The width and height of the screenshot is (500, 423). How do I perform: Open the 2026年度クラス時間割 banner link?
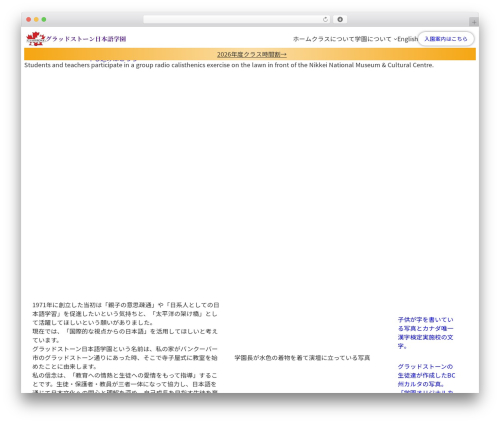252,54
